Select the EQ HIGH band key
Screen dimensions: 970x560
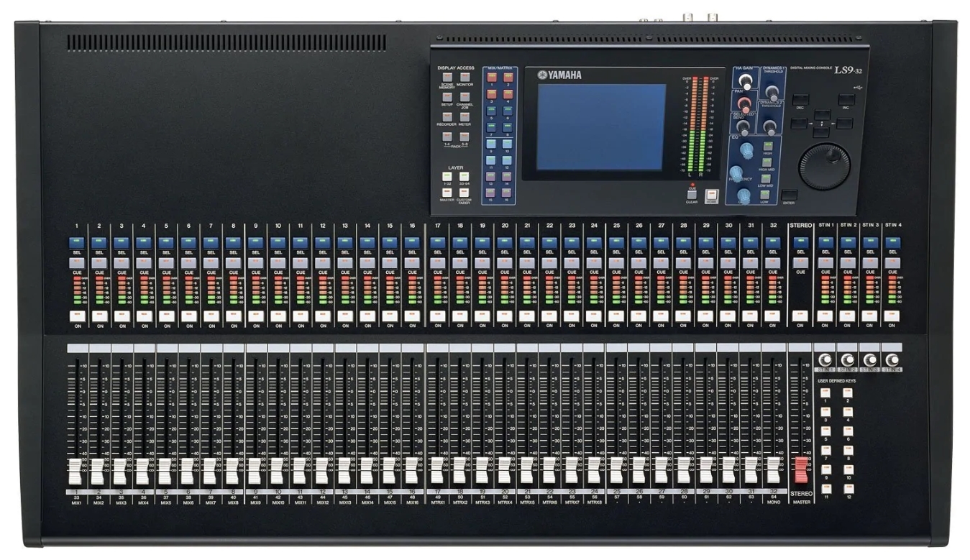(767, 144)
